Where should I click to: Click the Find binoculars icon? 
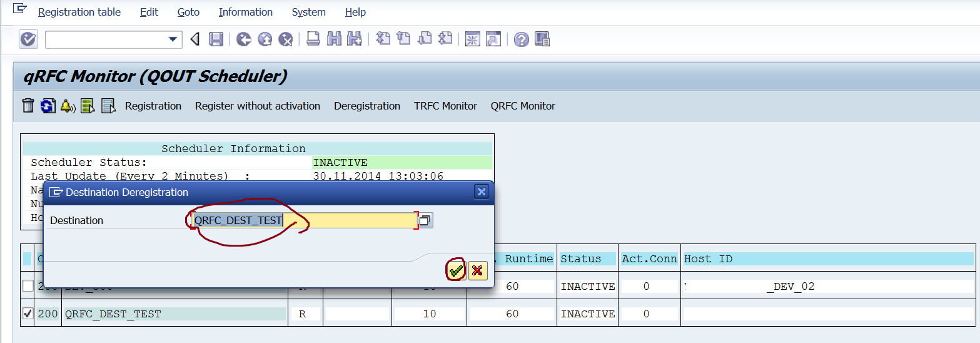point(335,39)
